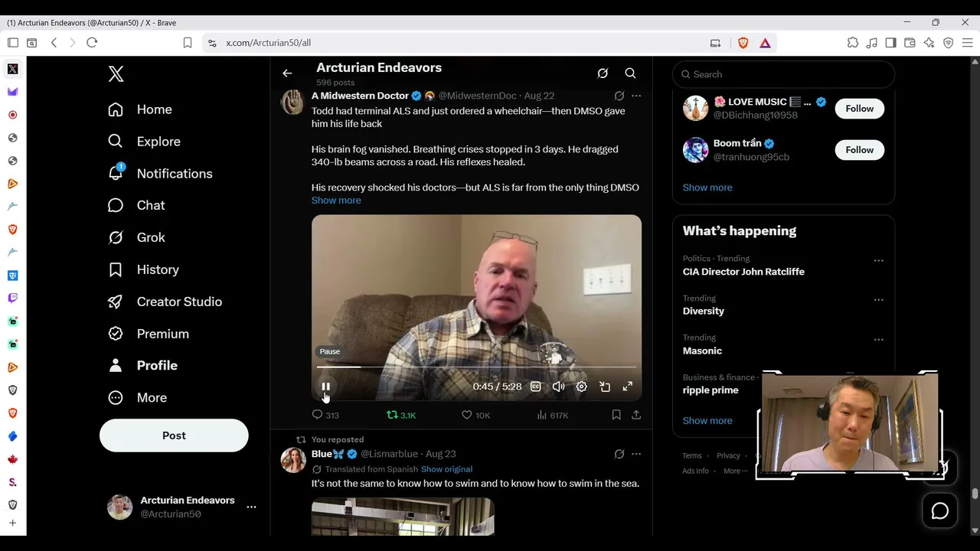Show original Spanish text of Blue's post
Viewport: 980px width, 551px height.
tap(446, 469)
